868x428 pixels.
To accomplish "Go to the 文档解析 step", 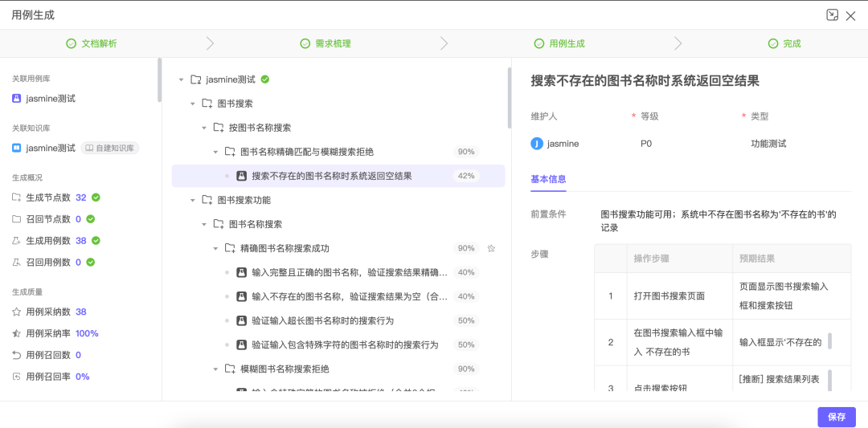I will click(x=92, y=43).
